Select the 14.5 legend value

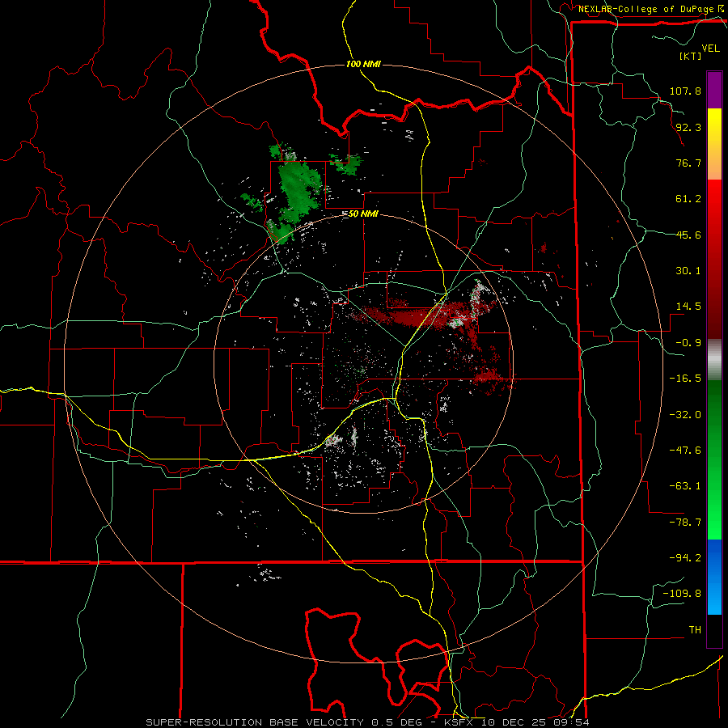688,307
